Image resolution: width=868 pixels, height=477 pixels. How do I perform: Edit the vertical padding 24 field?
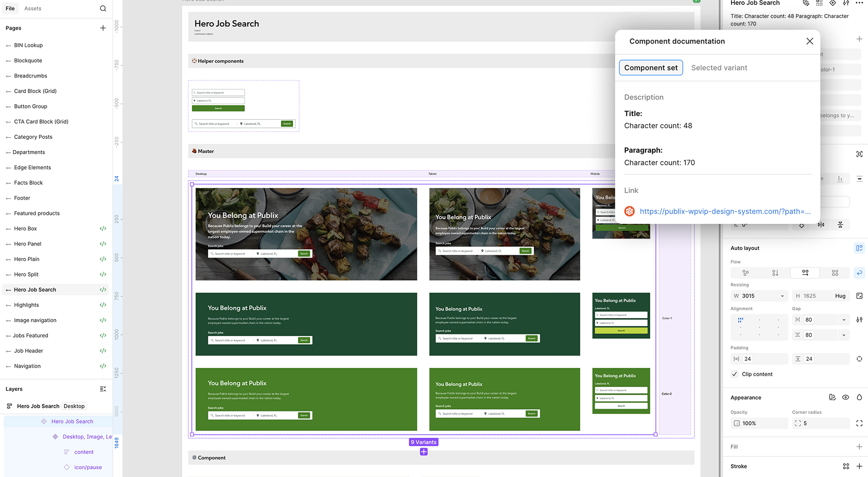[821, 359]
